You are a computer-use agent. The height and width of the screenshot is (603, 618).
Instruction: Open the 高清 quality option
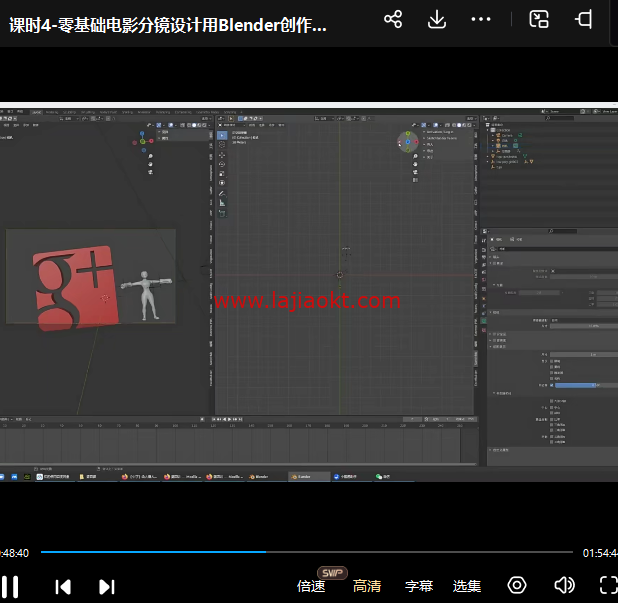(367, 586)
